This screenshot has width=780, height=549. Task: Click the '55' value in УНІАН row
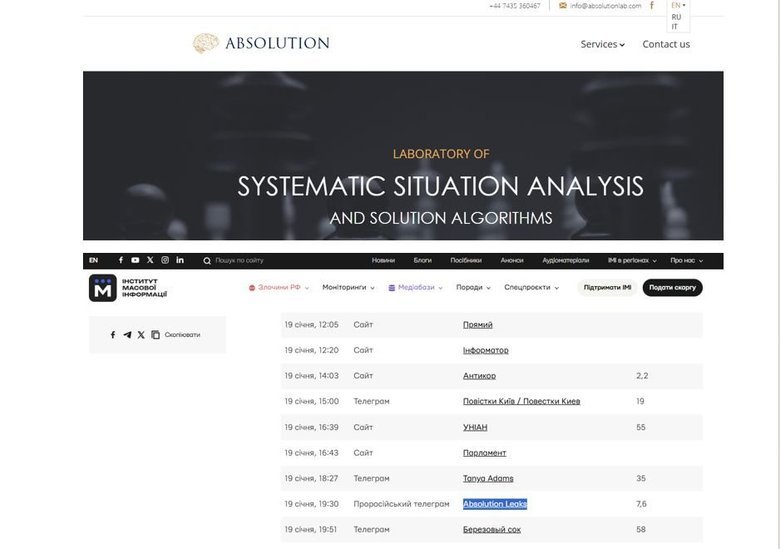(641, 427)
